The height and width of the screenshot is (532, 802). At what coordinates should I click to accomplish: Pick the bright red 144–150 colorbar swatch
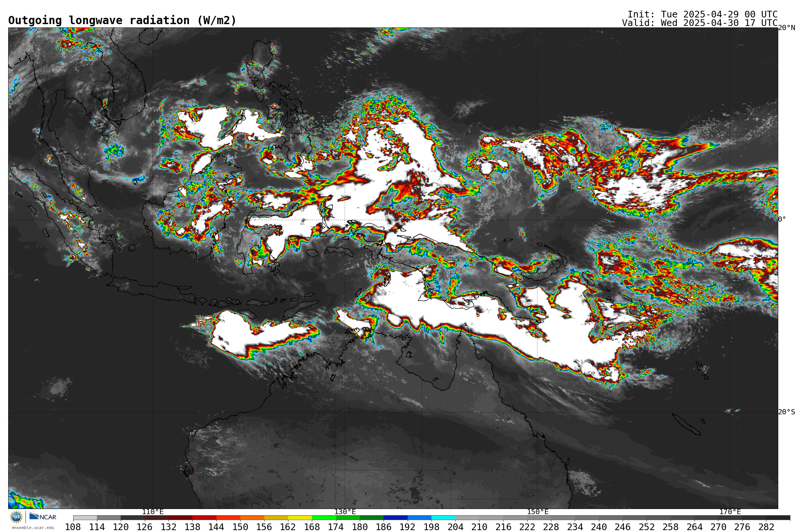point(228,518)
